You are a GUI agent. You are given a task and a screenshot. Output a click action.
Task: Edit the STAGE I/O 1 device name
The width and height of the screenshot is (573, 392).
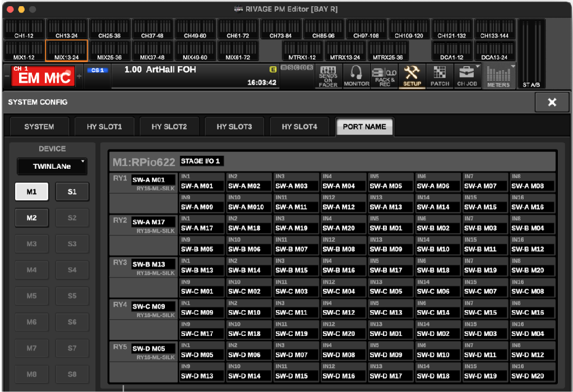pyautogui.click(x=202, y=162)
